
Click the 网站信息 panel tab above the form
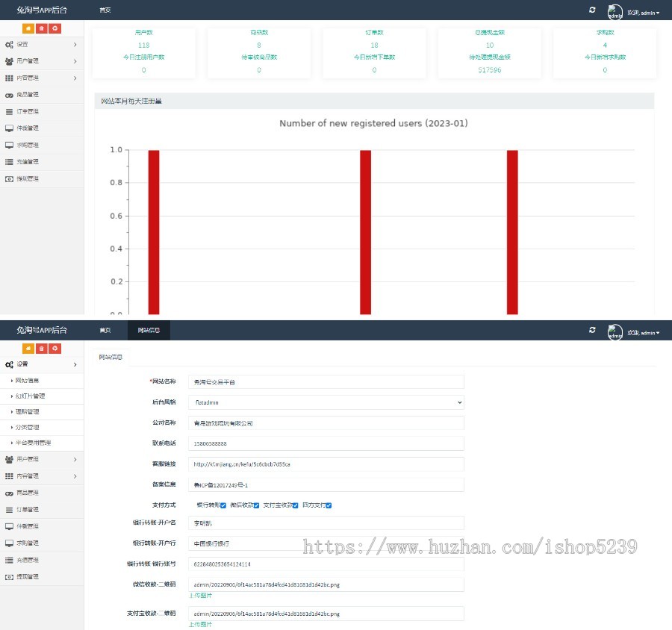point(111,357)
